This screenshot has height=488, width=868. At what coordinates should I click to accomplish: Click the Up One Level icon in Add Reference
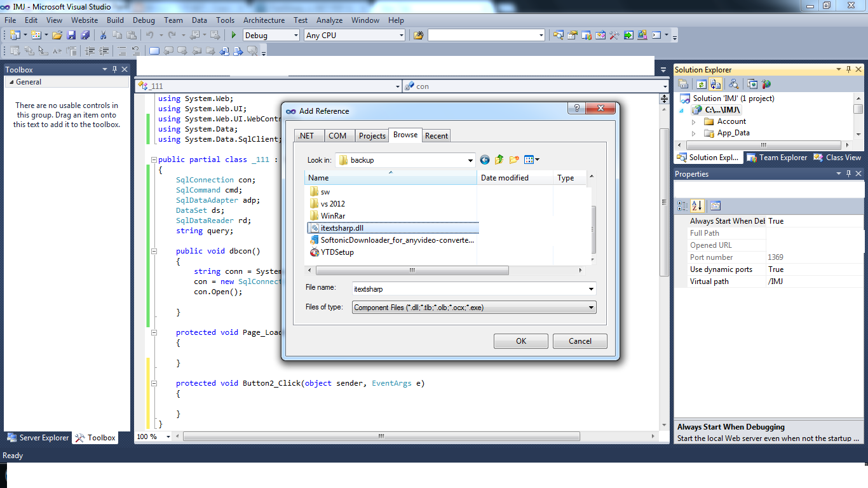pos(499,159)
